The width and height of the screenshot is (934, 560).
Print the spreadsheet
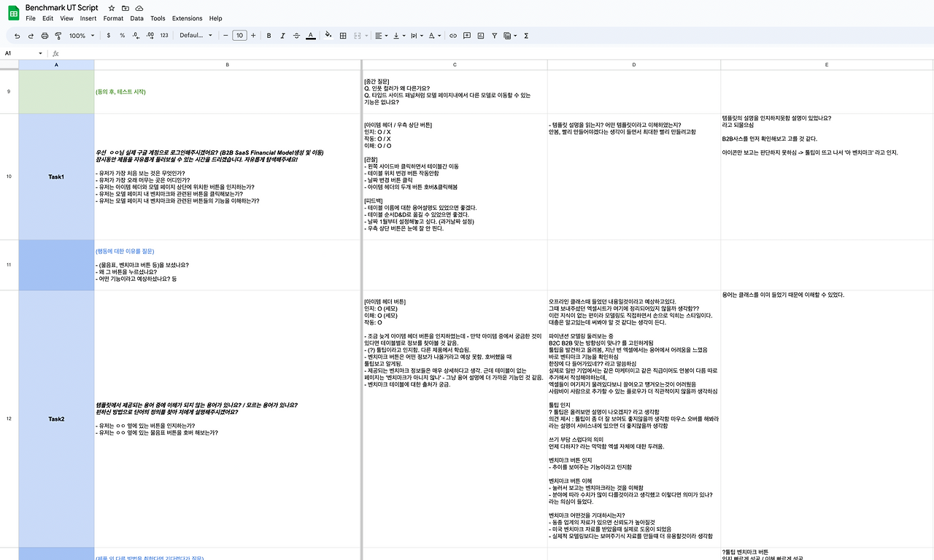[45, 35]
